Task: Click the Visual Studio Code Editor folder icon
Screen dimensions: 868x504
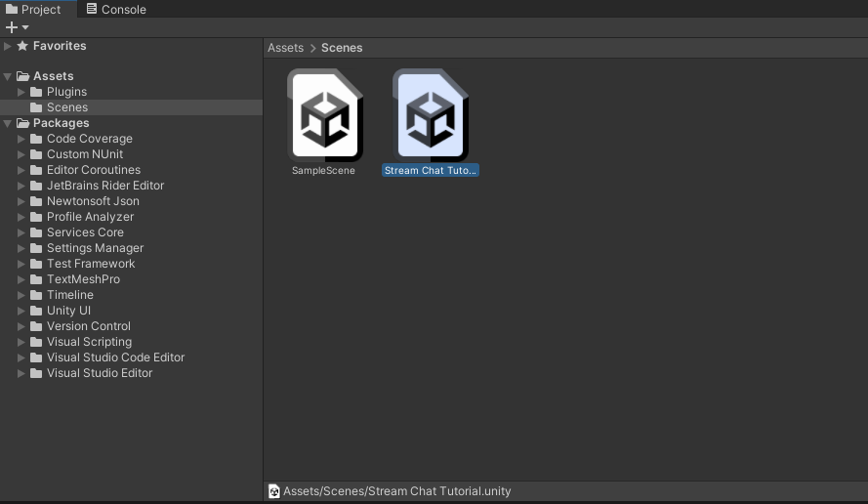Action: pyautogui.click(x=36, y=357)
